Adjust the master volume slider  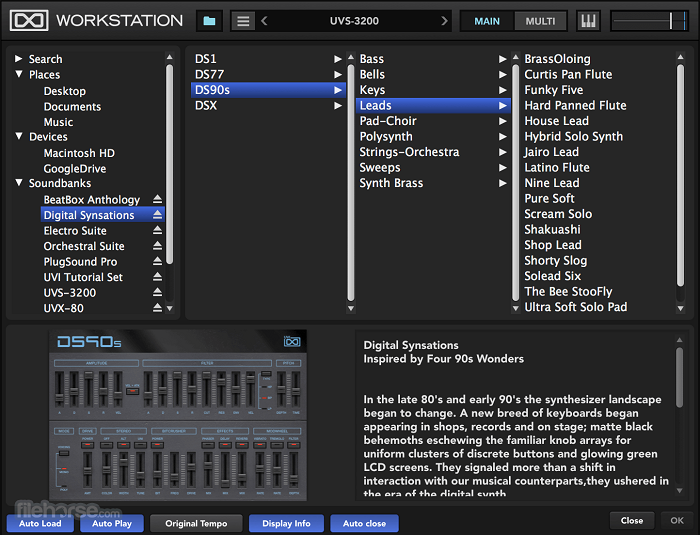click(x=672, y=20)
